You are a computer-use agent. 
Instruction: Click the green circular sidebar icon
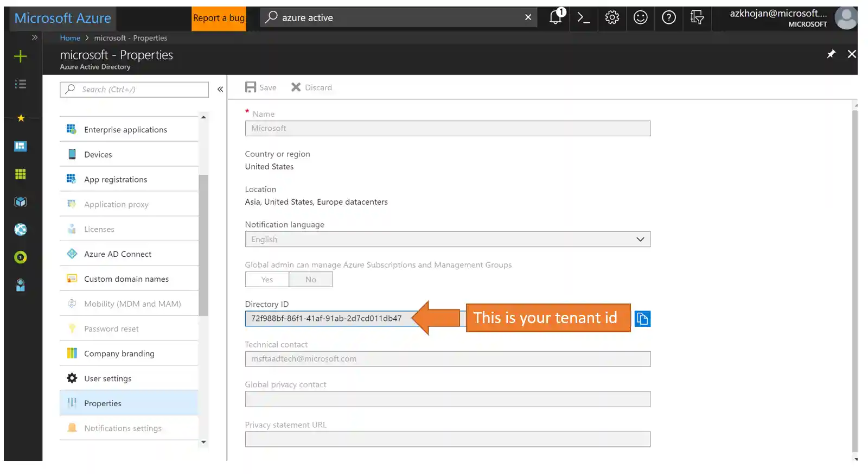(21, 257)
